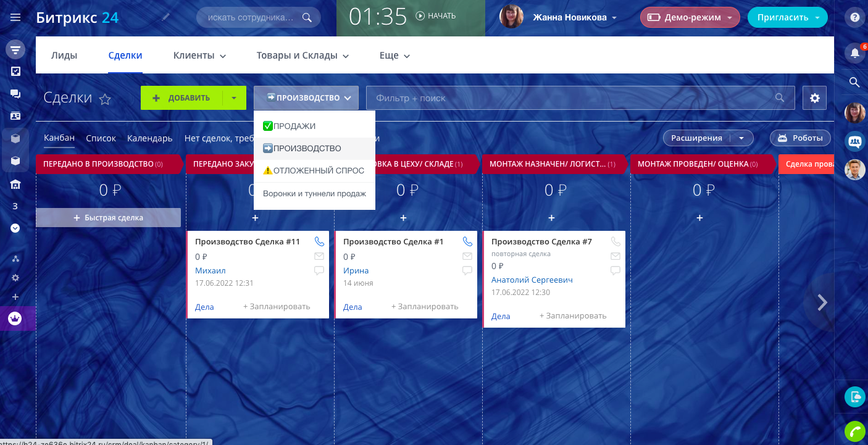
Task: Open the CRM funnel icon in left sidebar
Action: pyautogui.click(x=15, y=49)
